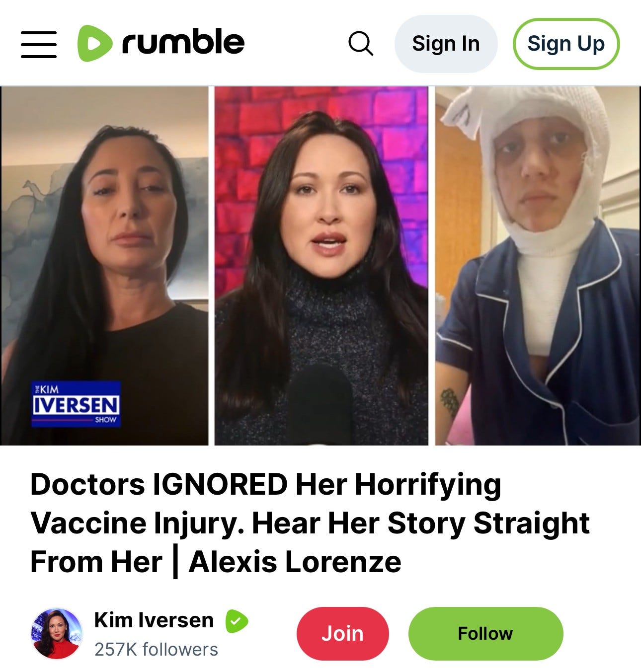Follow the Kim Iversen channel
This screenshot has height=672, width=641.
pyautogui.click(x=485, y=634)
